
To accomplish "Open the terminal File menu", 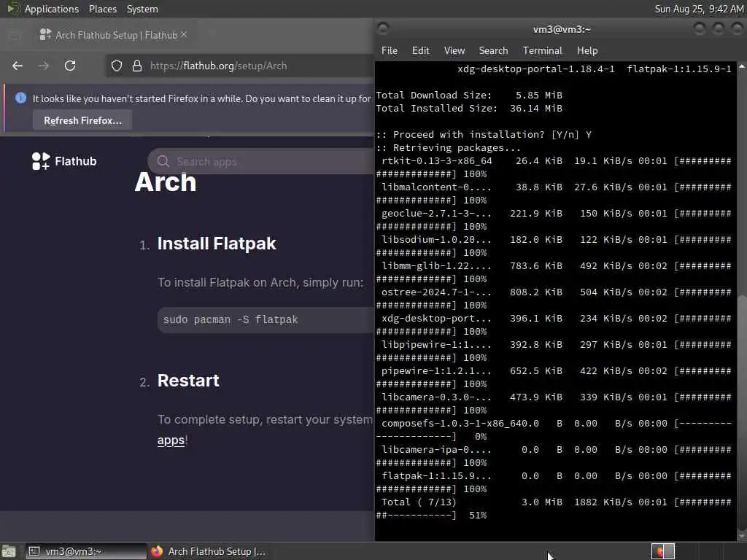I will pos(390,50).
